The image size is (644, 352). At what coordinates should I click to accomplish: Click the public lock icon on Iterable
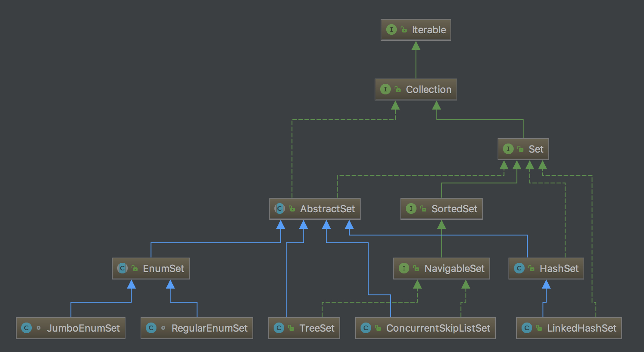pyautogui.click(x=404, y=29)
